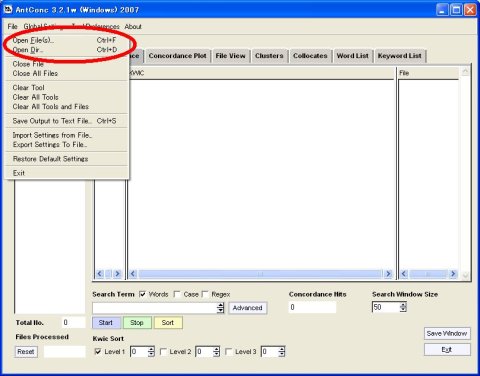This screenshot has height=376, width=480.
Task: Adjust Search Window Size stepper arrows
Action: click(x=403, y=307)
